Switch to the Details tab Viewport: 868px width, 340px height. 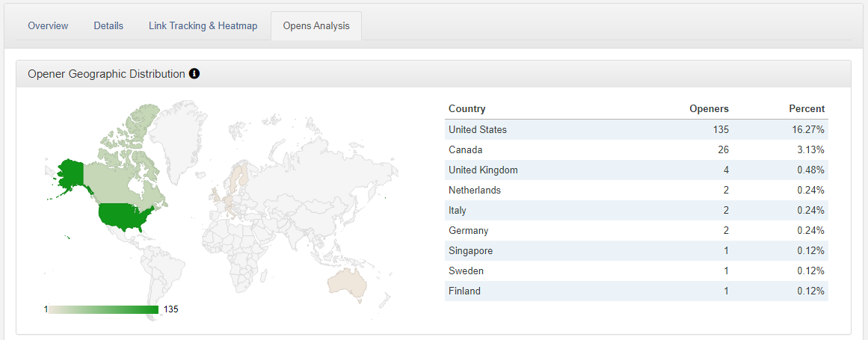108,26
